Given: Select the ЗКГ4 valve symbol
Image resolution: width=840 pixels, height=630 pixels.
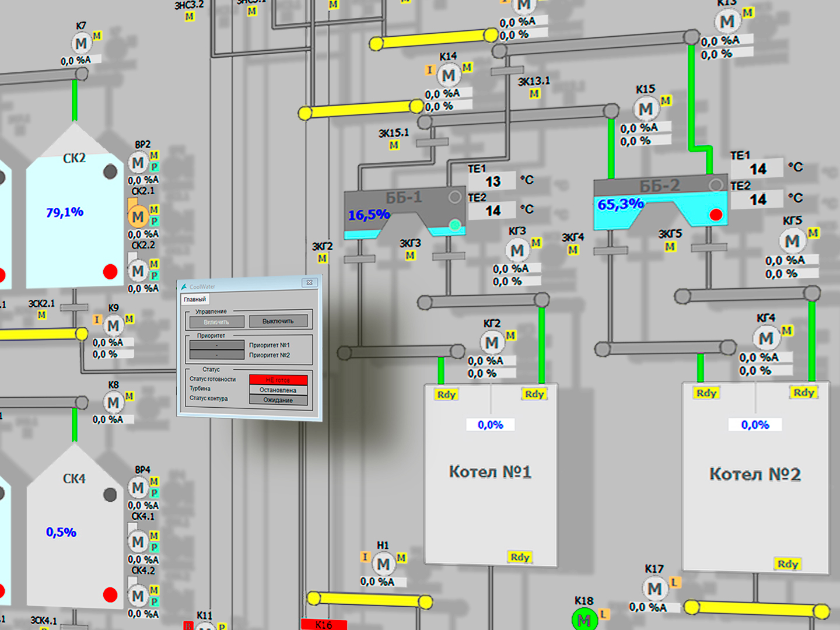Looking at the screenshot, I should (x=610, y=250).
